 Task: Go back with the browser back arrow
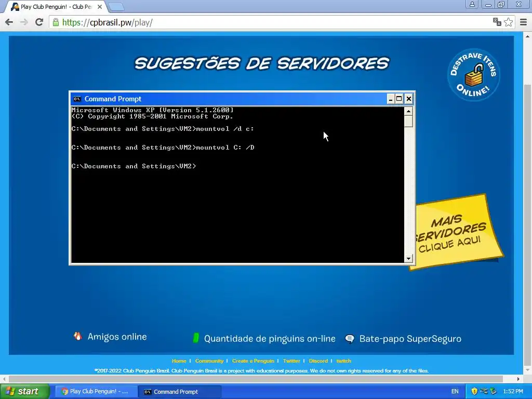[9, 22]
